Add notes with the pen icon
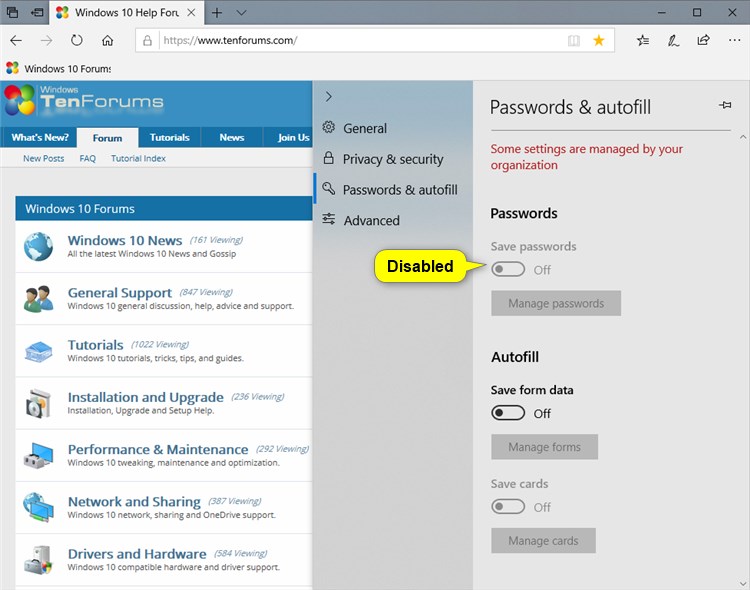Image resolution: width=750 pixels, height=590 pixels. click(673, 41)
